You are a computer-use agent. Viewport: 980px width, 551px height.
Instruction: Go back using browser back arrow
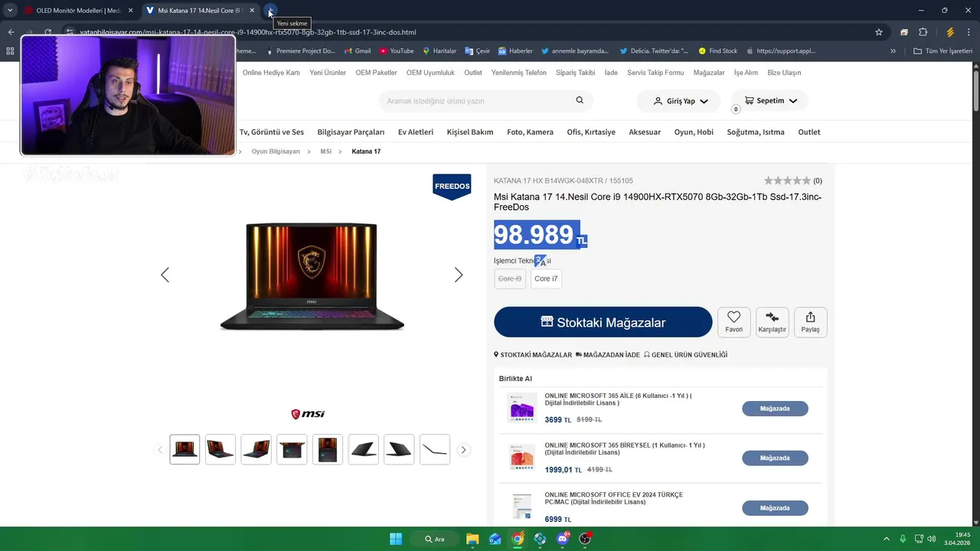pos(11,32)
